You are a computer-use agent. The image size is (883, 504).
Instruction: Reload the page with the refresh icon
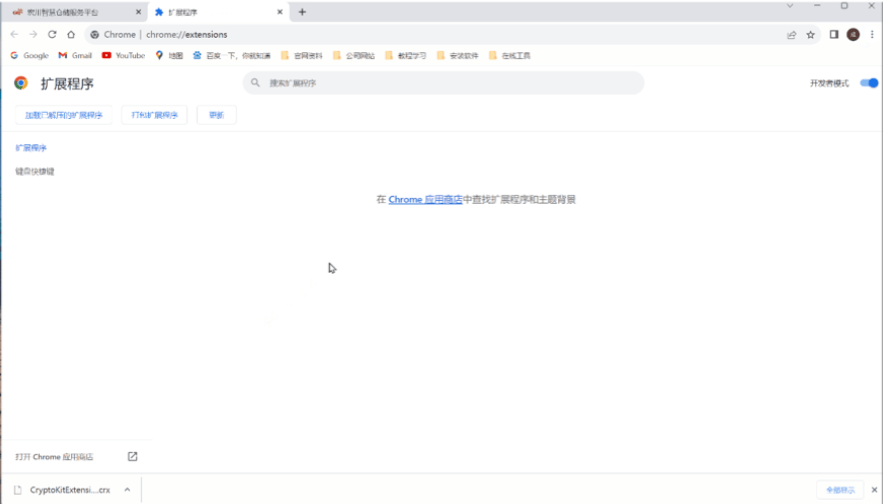click(x=52, y=34)
